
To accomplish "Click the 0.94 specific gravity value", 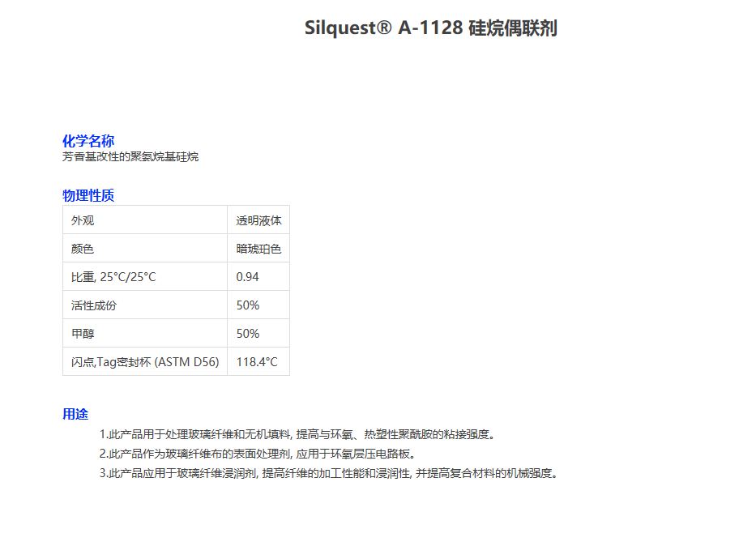I will click(247, 277).
